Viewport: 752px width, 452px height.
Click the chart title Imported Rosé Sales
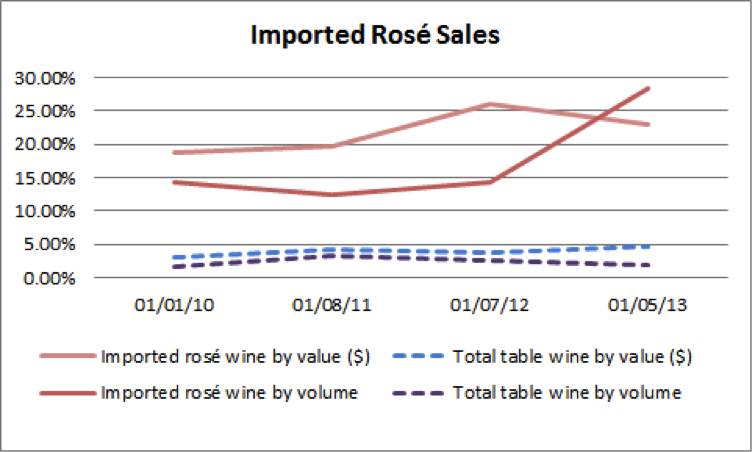[375, 35]
